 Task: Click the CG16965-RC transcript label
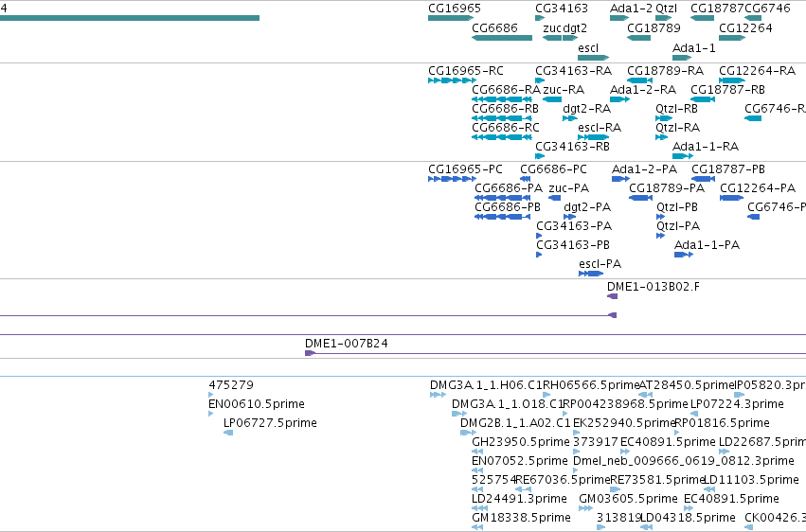[466, 71]
